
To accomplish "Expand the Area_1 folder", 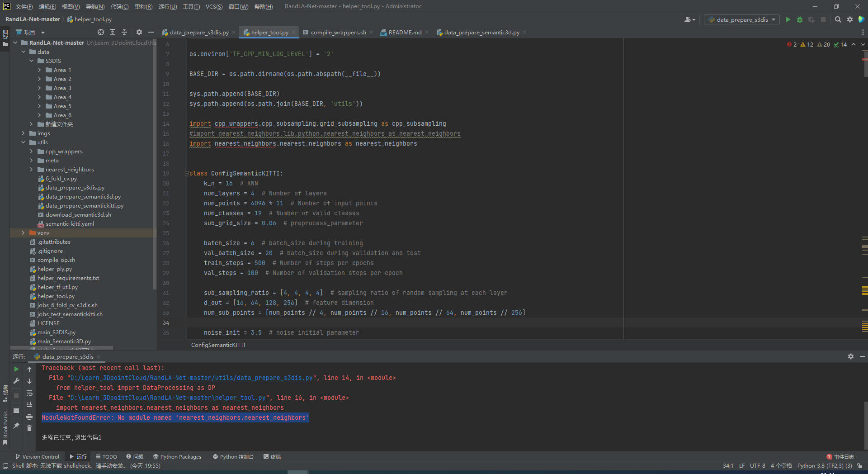I will [x=40, y=70].
